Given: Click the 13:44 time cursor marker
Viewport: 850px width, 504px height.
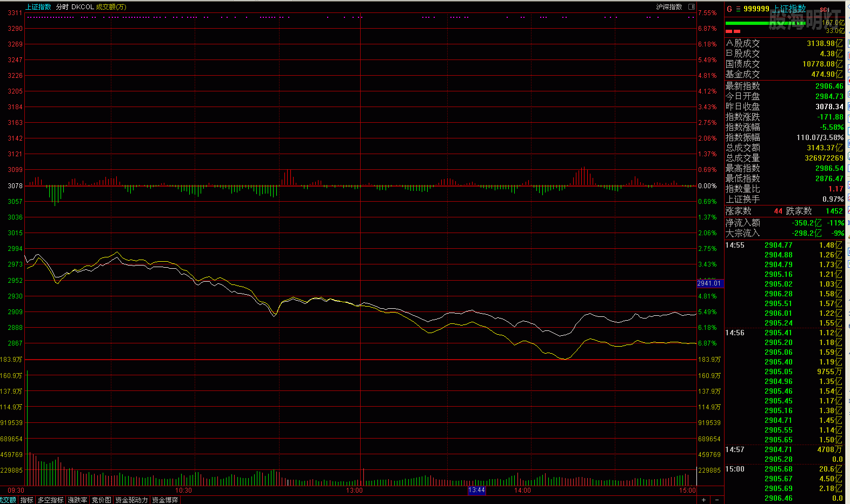Looking at the screenshot, I should [476, 490].
